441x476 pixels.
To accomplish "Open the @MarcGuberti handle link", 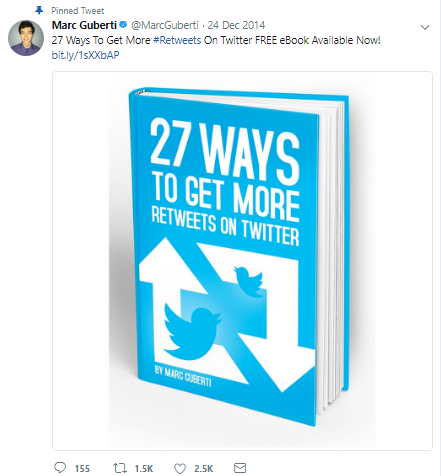I will 165,25.
